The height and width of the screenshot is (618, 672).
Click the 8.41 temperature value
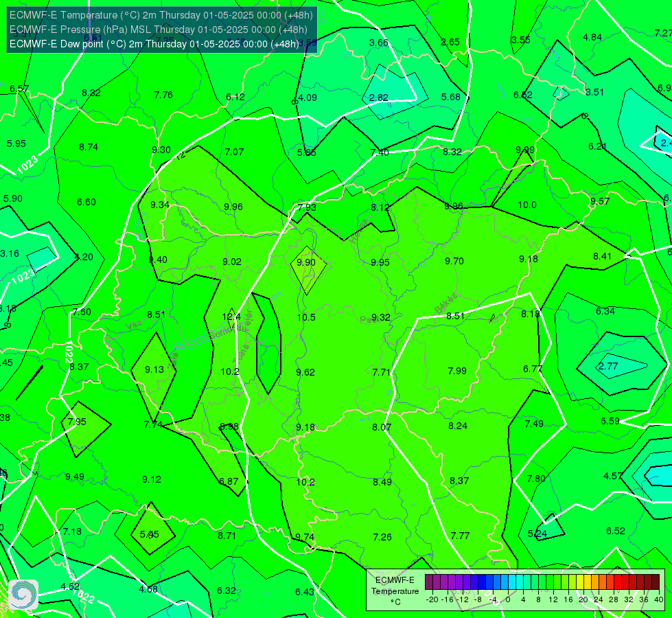click(602, 256)
